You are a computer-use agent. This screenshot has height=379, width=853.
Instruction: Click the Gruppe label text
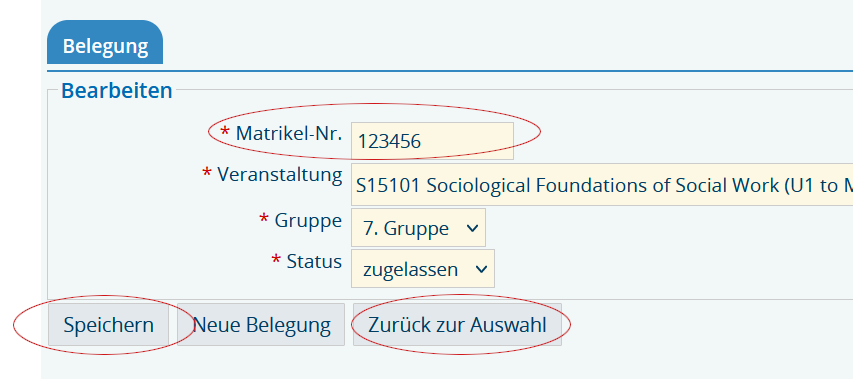tap(308, 221)
